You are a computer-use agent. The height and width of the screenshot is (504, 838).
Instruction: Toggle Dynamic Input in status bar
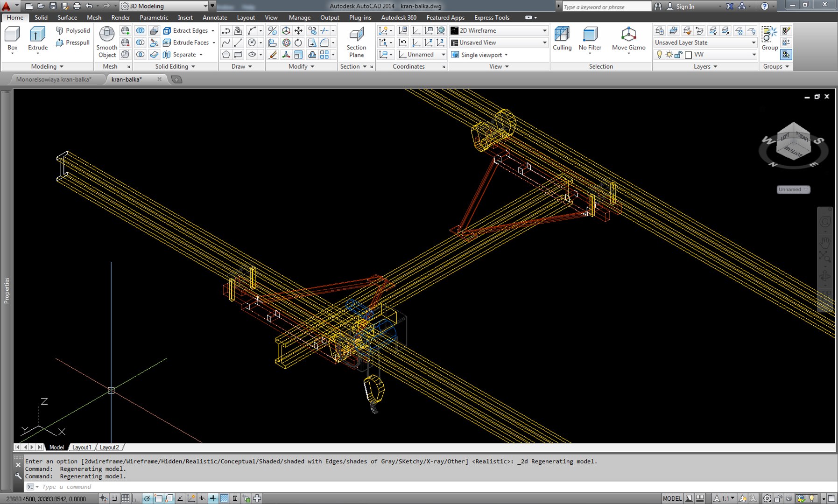pyautogui.click(x=202, y=498)
